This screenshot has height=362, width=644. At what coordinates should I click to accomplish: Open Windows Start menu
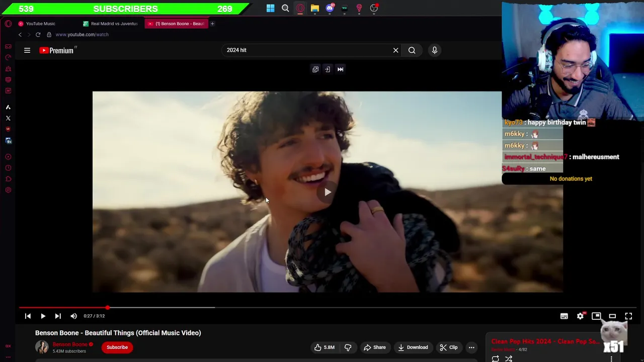coord(271,8)
